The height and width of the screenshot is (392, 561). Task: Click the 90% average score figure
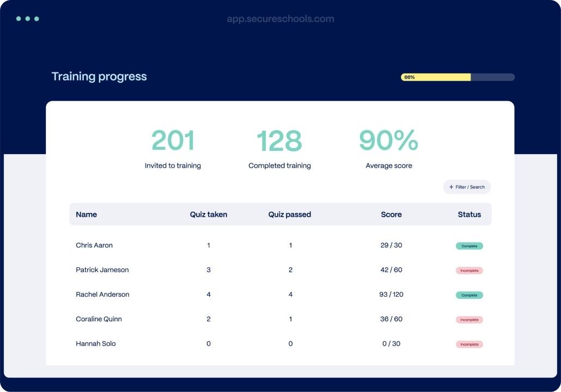(389, 140)
